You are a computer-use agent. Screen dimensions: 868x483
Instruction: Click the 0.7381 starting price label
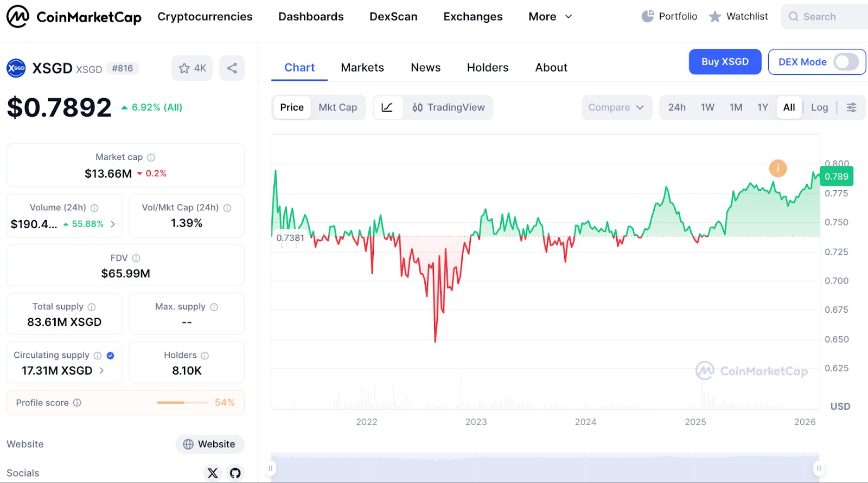click(x=290, y=238)
